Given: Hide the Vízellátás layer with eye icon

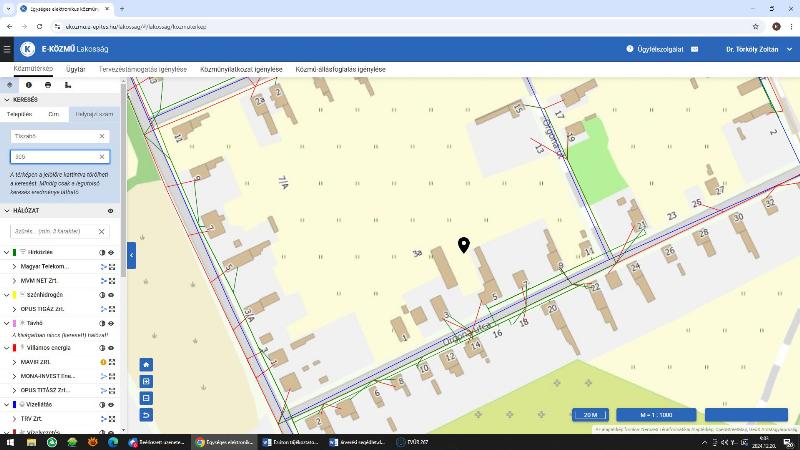Looking at the screenshot, I should (x=111, y=405).
